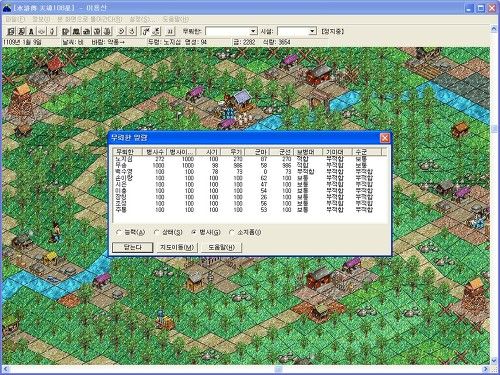
Task: Click the date text 1109년 1월 9일
Action: (22, 42)
